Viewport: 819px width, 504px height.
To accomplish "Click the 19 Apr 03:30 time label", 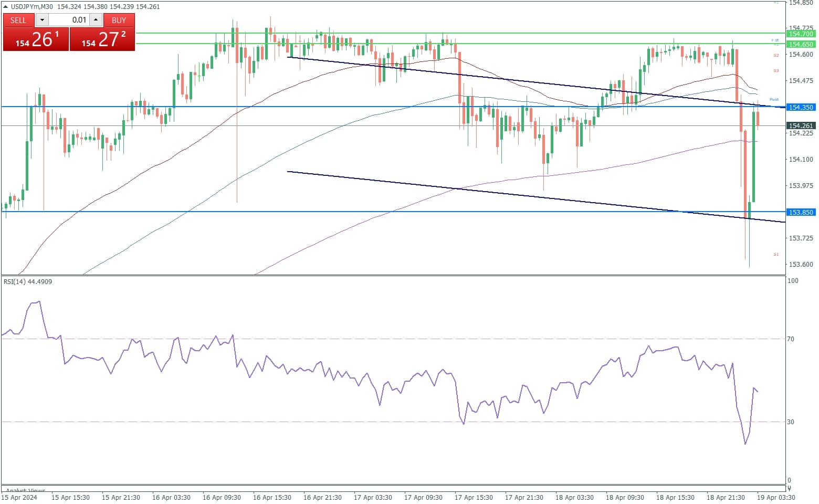I will pos(776,497).
